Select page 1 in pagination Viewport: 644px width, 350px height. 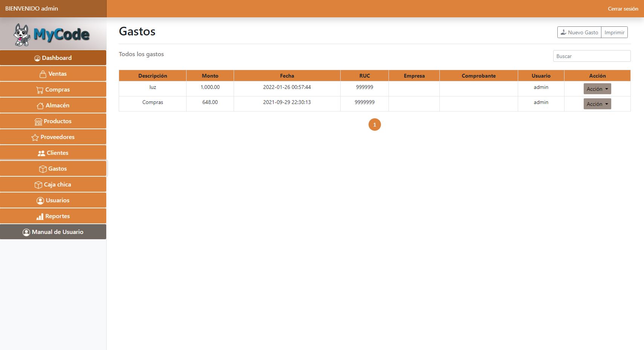(374, 125)
